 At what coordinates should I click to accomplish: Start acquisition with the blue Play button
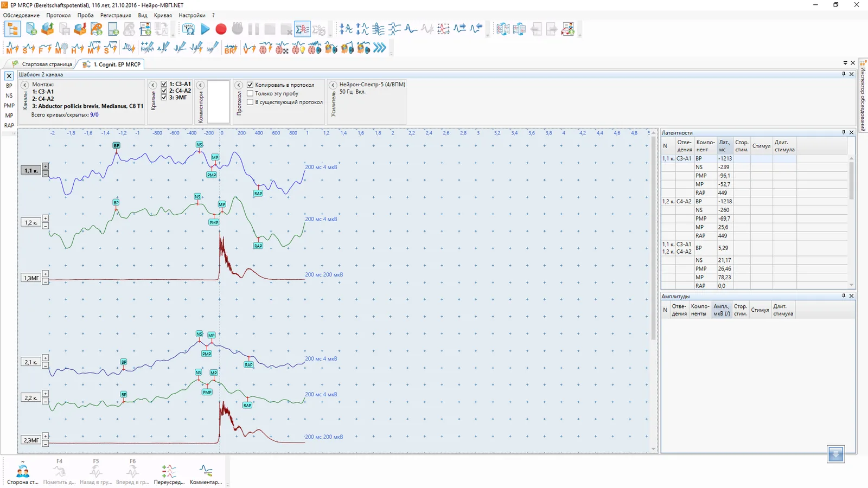tap(205, 29)
